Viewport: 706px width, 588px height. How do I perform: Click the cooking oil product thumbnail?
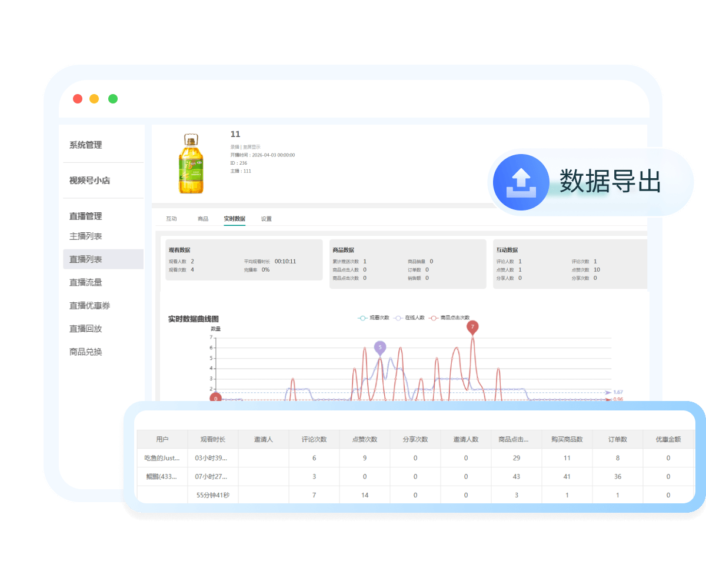(191, 163)
